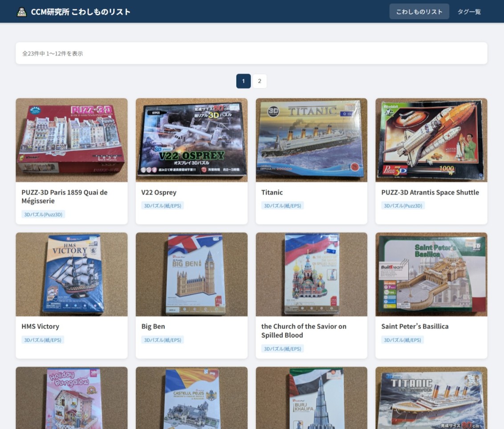This screenshot has height=429, width=504.
Task: Select 3Dパズル(紙/EPS) tag under V22 Osprey
Action: [x=163, y=206]
